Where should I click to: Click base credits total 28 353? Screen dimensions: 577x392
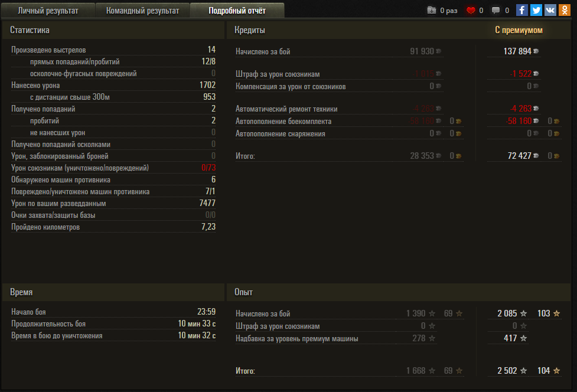click(422, 155)
